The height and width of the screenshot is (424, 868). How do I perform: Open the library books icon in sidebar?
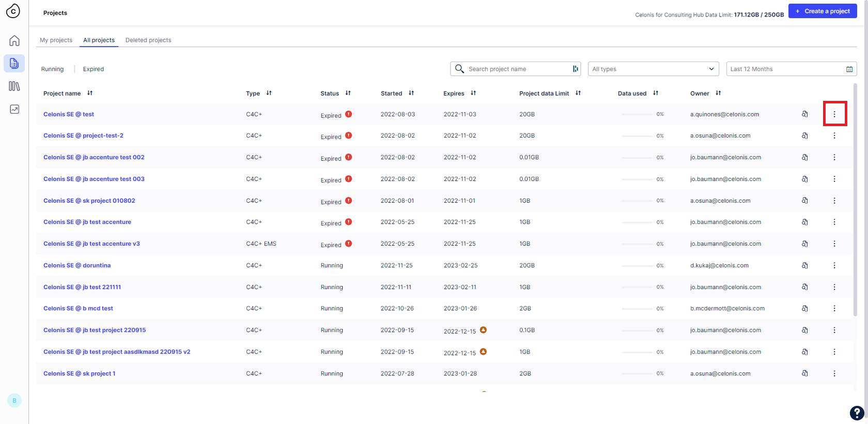click(14, 86)
